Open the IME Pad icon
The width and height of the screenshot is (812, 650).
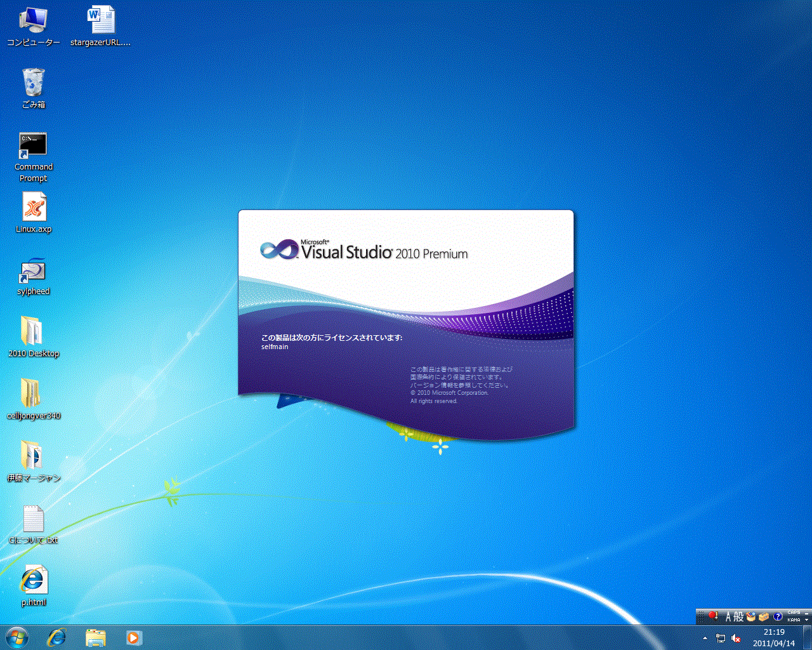tap(750, 617)
